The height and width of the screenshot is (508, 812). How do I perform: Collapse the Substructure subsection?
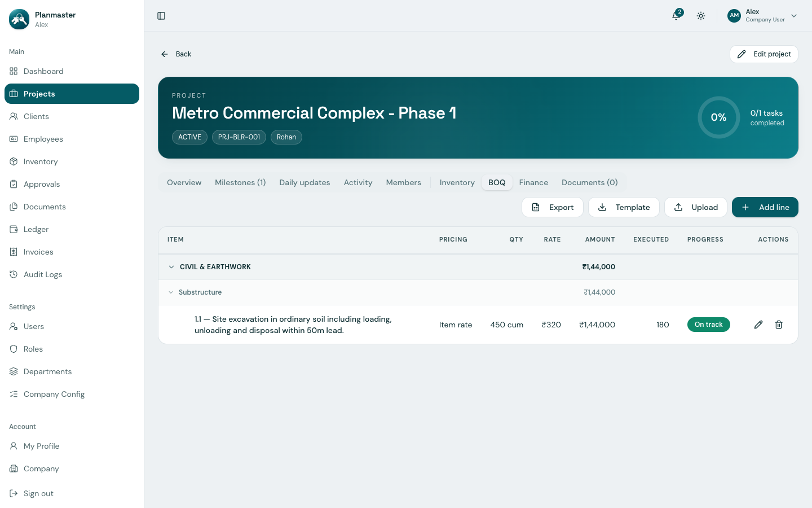click(171, 292)
